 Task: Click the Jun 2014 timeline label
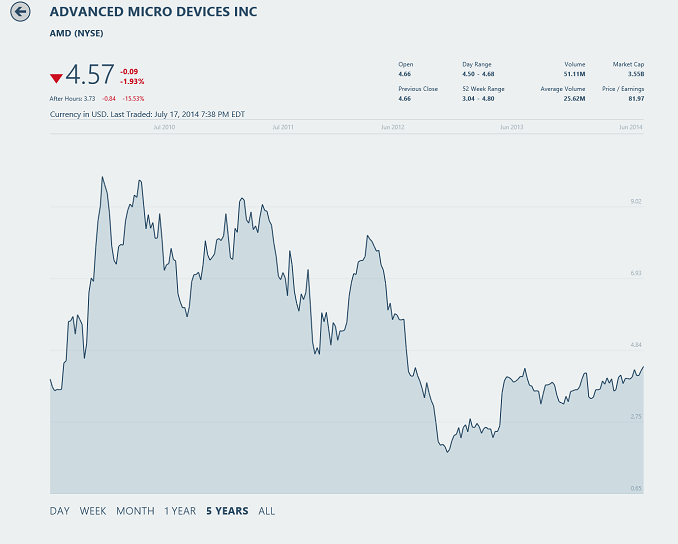coord(630,127)
